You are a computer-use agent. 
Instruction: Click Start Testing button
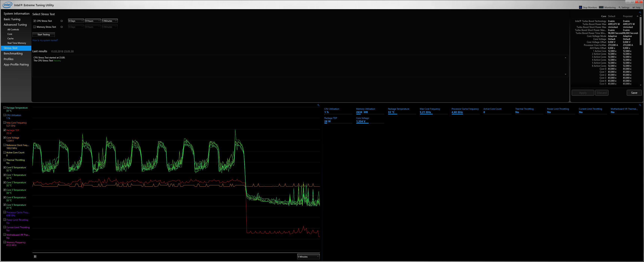pyautogui.click(x=43, y=34)
